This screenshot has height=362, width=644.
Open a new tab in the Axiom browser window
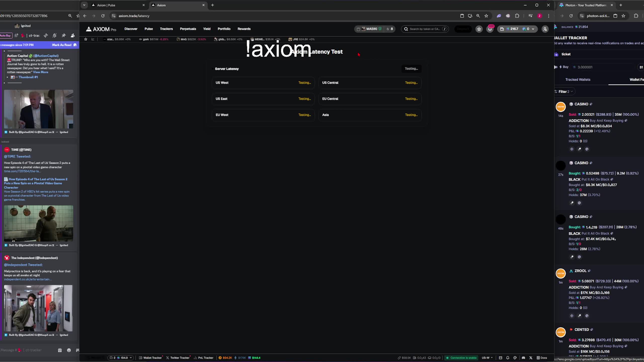pyautogui.click(x=213, y=5)
